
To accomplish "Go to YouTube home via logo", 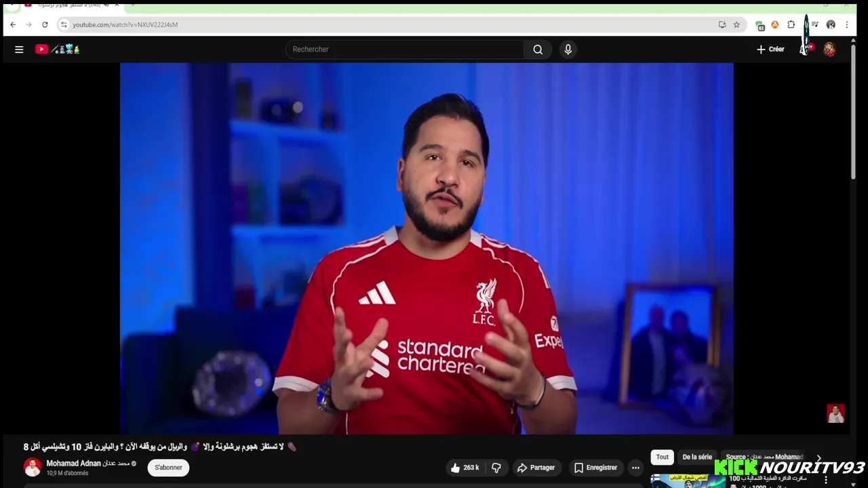I will pos(58,49).
